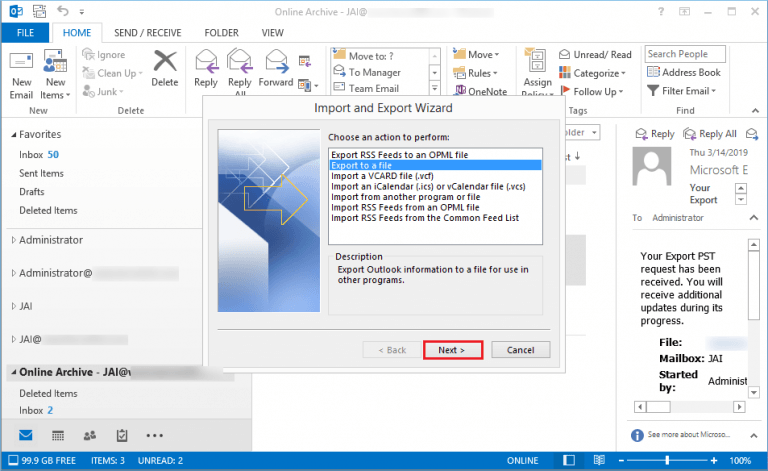Click 'See more about Microsoft' info link
The height and width of the screenshot is (471, 768).
pos(688,434)
